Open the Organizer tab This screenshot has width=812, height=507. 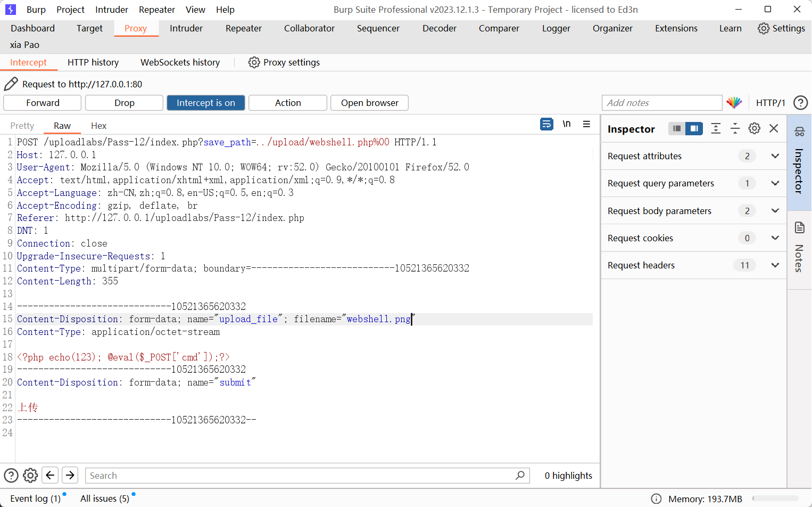click(x=612, y=28)
